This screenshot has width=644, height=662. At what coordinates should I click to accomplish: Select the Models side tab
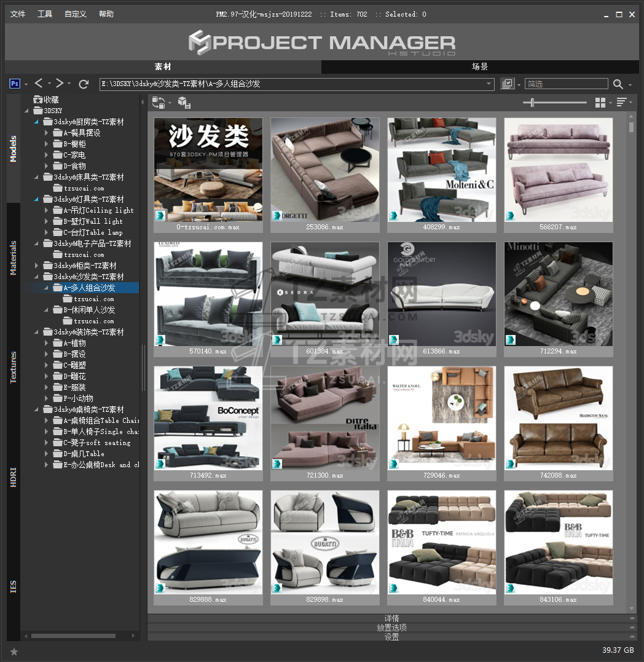14,149
